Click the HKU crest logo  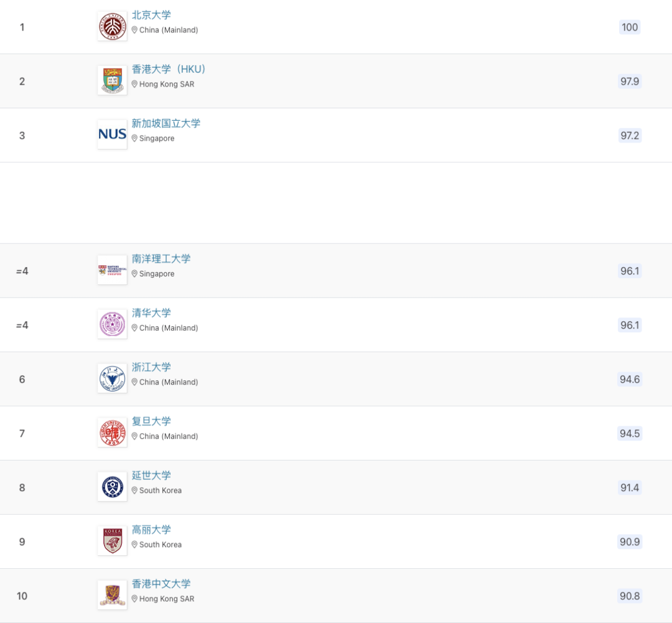pos(112,81)
